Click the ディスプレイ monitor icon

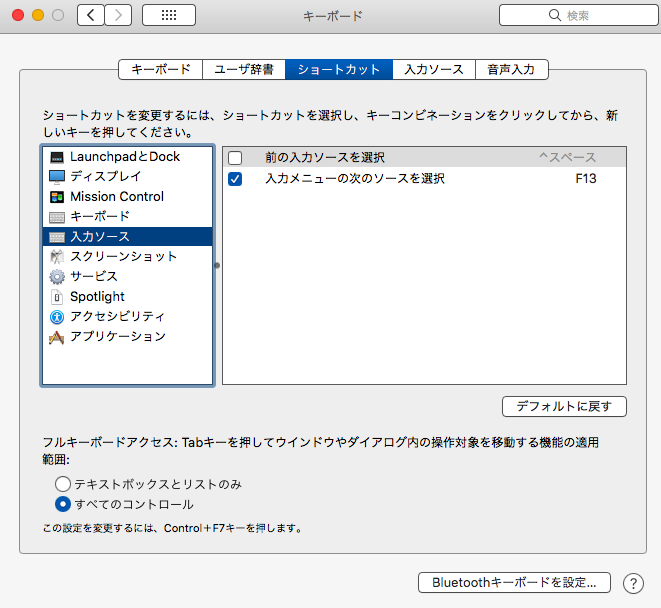(57, 177)
